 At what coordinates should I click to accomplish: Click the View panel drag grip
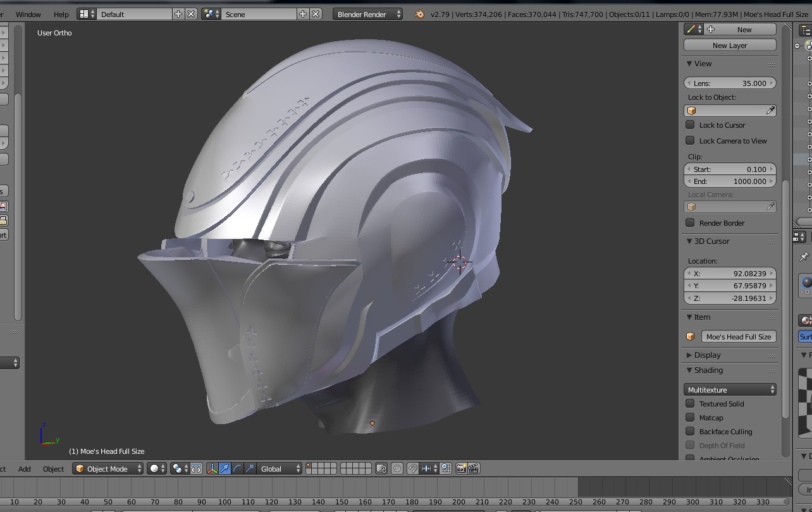pos(772,64)
